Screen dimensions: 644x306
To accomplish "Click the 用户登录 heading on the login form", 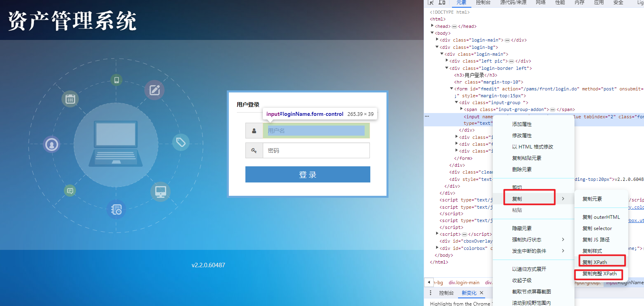I will [248, 105].
